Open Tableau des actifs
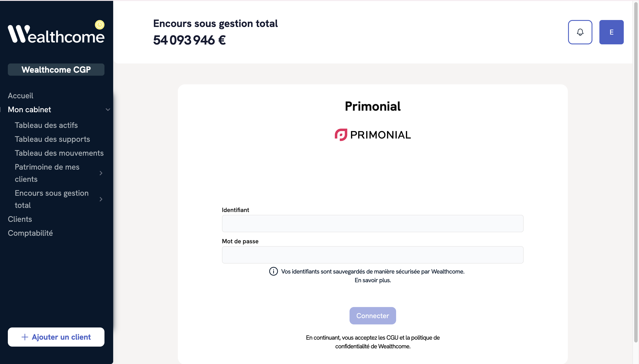This screenshot has height=364, width=639. pyautogui.click(x=46, y=125)
